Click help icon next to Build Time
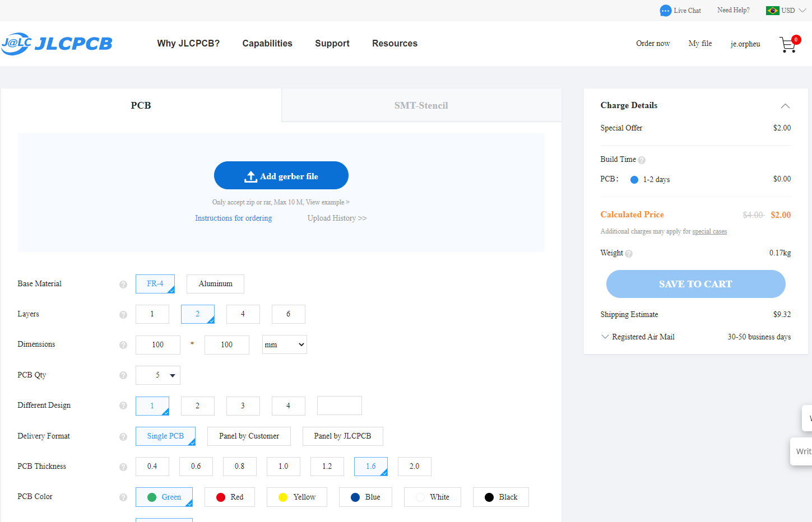Screen dimensions: 812x522 click(642, 160)
